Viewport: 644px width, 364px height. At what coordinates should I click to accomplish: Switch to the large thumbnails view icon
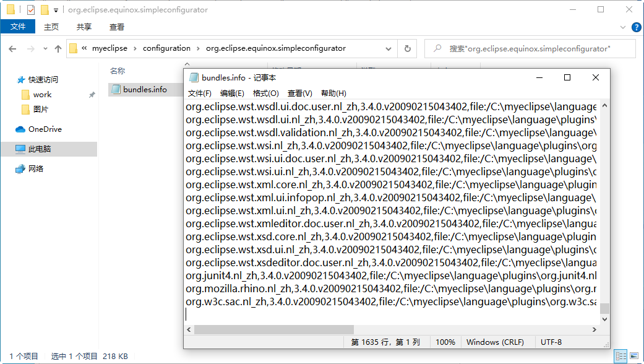coord(633,356)
